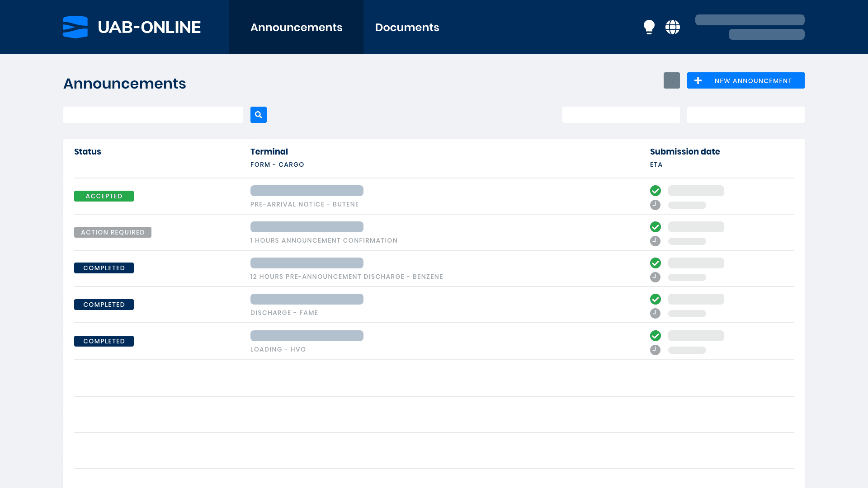Select the COMPLETED badge on the Discharge - FAME row
The image size is (868, 488).
point(104,305)
